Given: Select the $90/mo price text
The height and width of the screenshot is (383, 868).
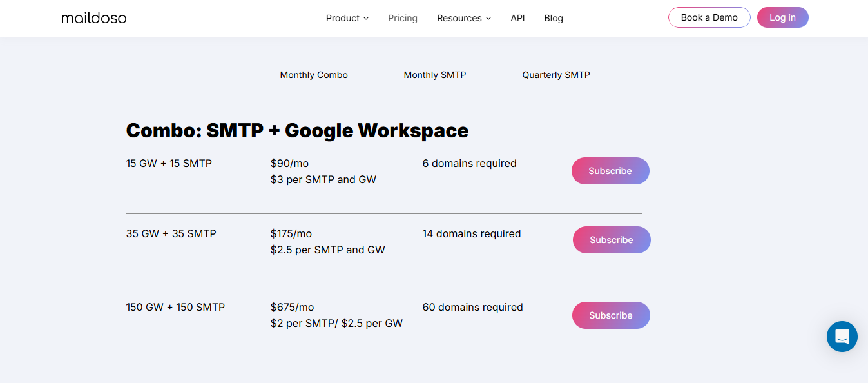Looking at the screenshot, I should (x=289, y=164).
